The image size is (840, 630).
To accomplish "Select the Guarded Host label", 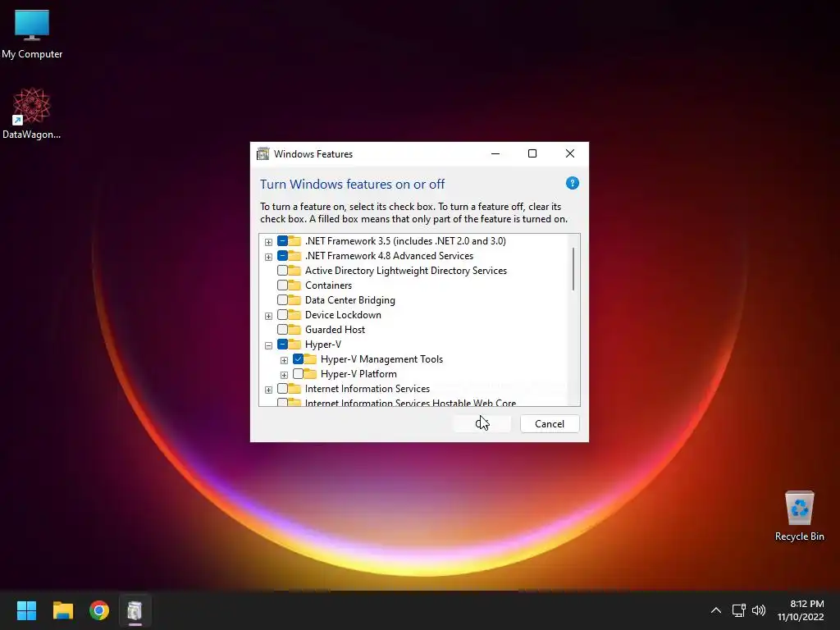I will click(335, 330).
